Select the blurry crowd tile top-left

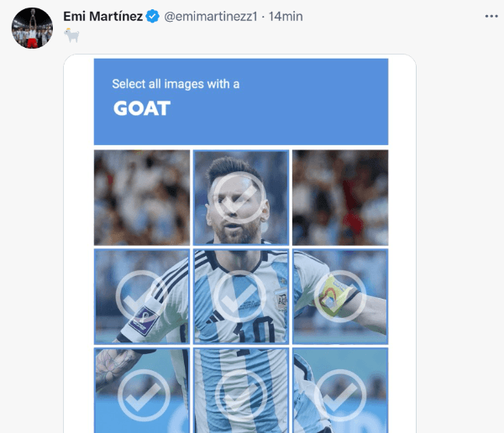(142, 197)
